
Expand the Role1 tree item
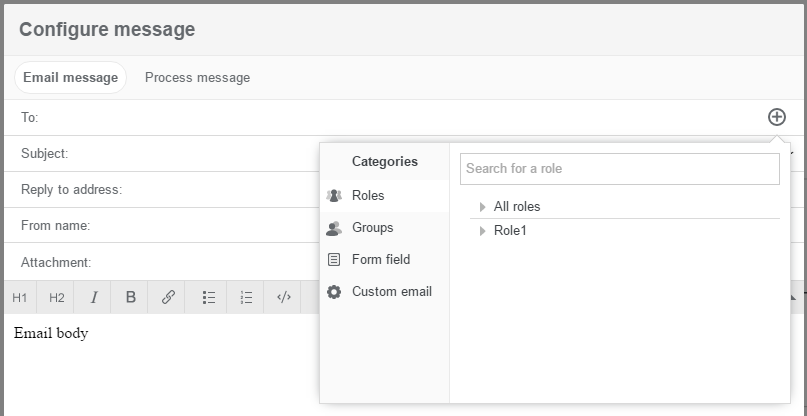click(x=483, y=231)
